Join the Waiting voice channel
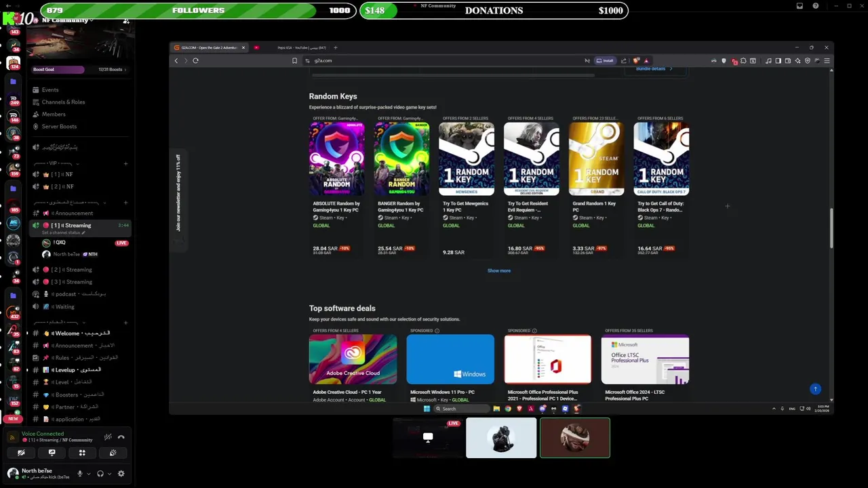The height and width of the screenshot is (488, 868). (x=80, y=307)
